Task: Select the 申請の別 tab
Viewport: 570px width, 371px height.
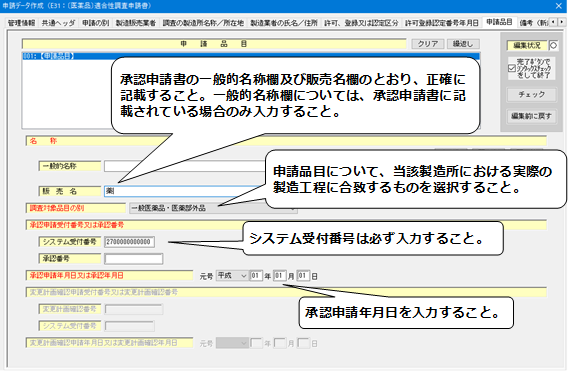Action: point(95,23)
